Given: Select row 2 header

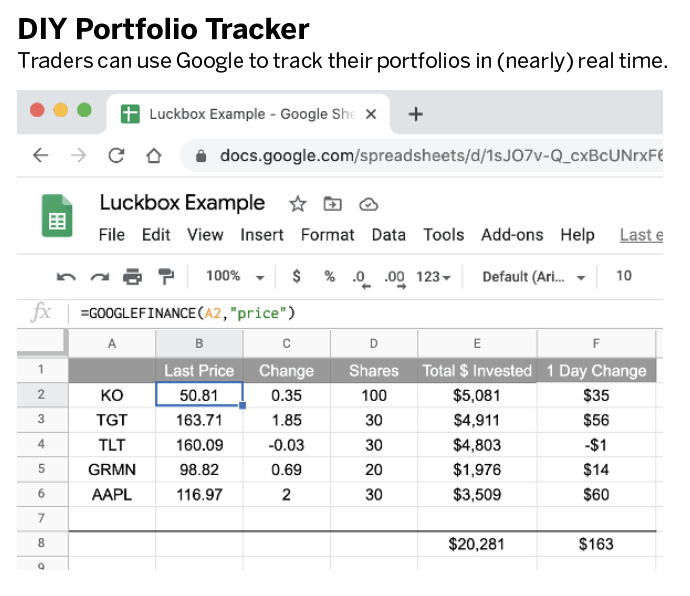Looking at the screenshot, I should pyautogui.click(x=41, y=394).
